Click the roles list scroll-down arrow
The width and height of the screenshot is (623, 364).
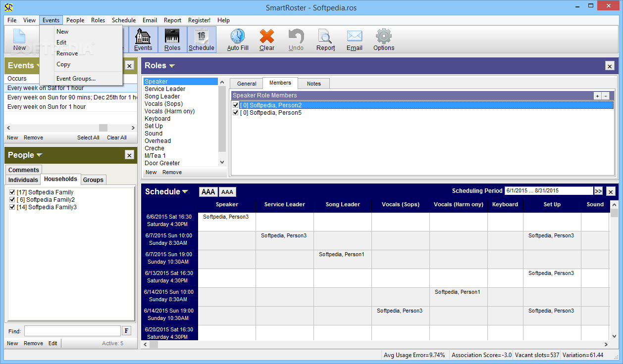[222, 162]
